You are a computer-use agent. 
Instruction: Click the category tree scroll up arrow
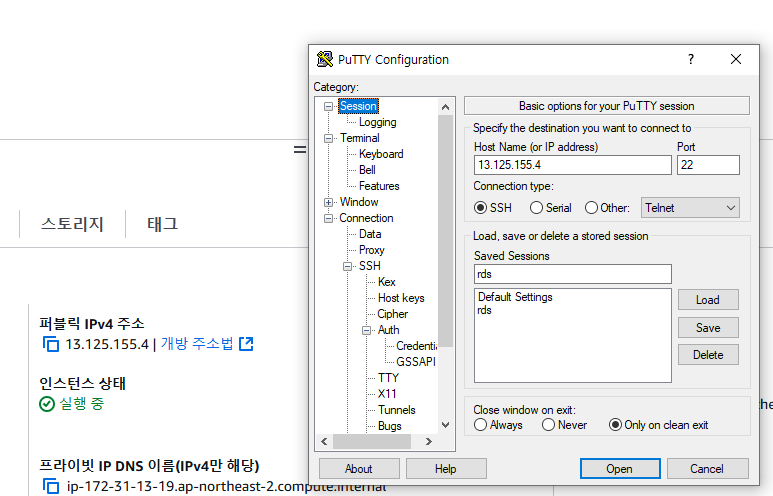click(446, 107)
